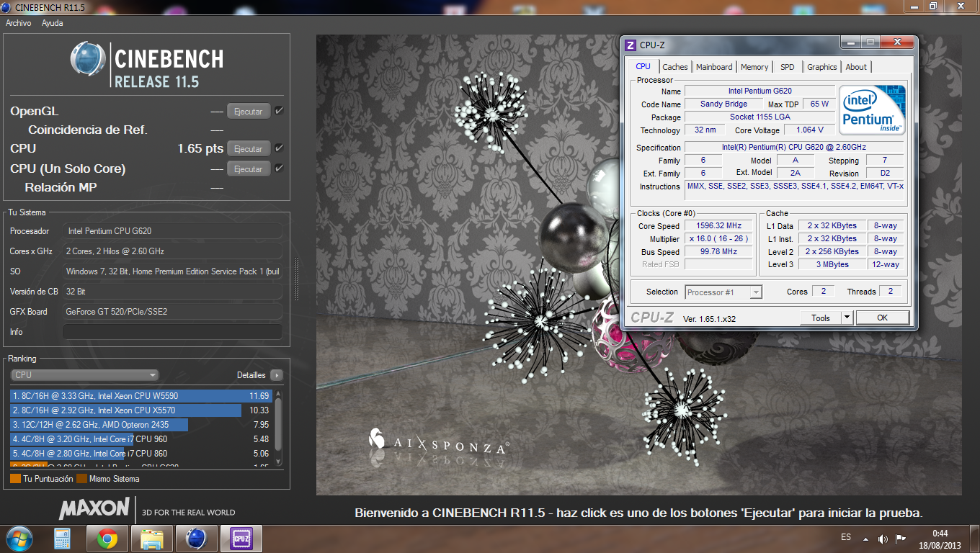
Task: Toggle the CPU (Un Solo Core) checkbox
Action: pos(279,168)
